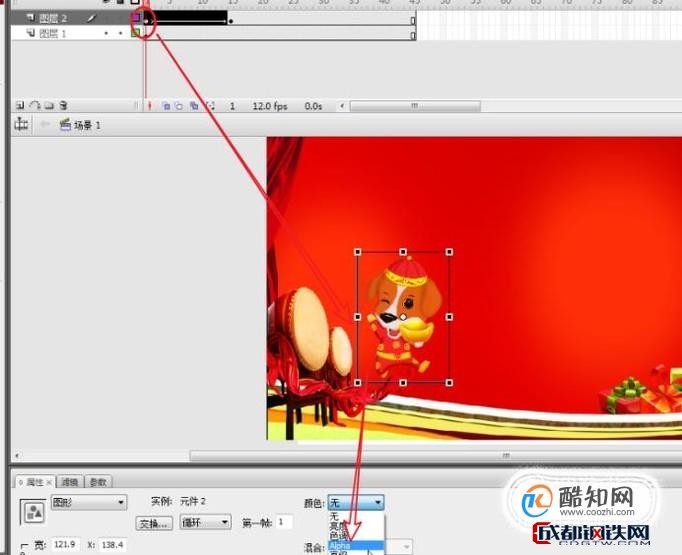Toggle the Onion Skin icon
This screenshot has height=555, width=682.
pos(166,106)
